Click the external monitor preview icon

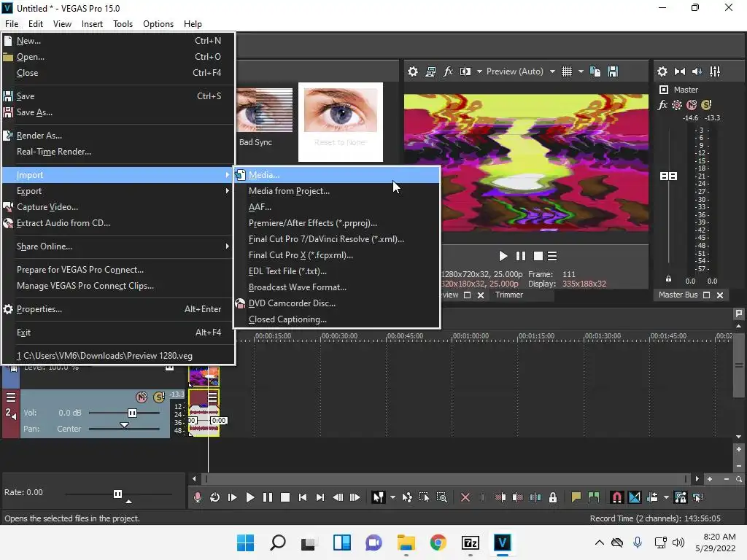coord(430,71)
